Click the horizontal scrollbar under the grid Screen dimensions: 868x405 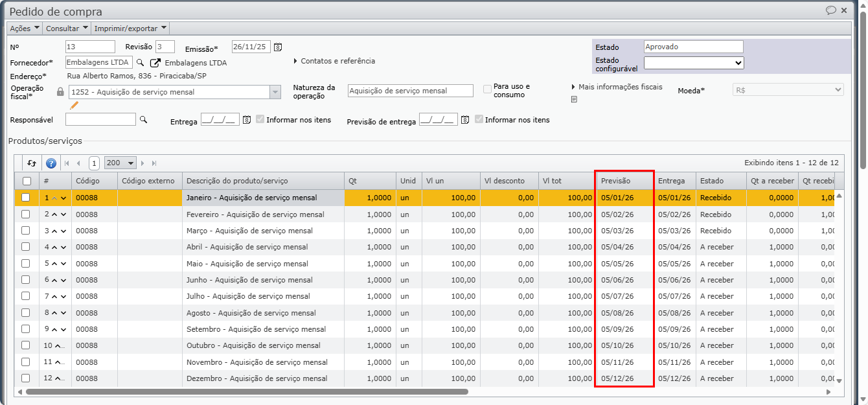[246, 391]
